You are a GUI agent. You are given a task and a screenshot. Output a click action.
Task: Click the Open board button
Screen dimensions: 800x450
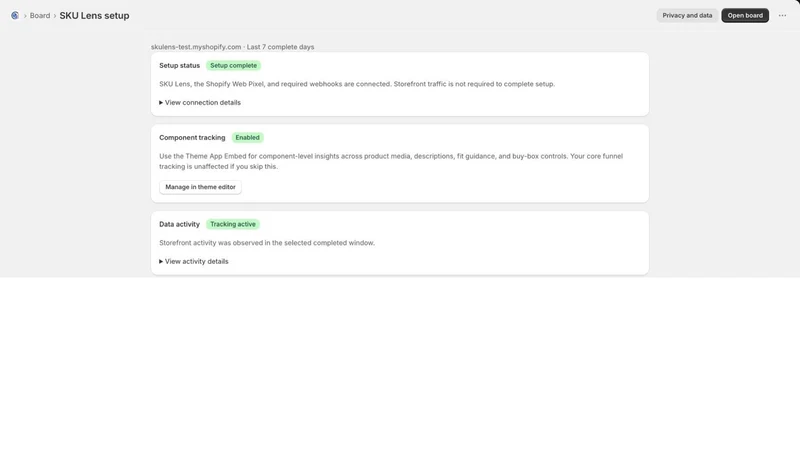tap(745, 15)
